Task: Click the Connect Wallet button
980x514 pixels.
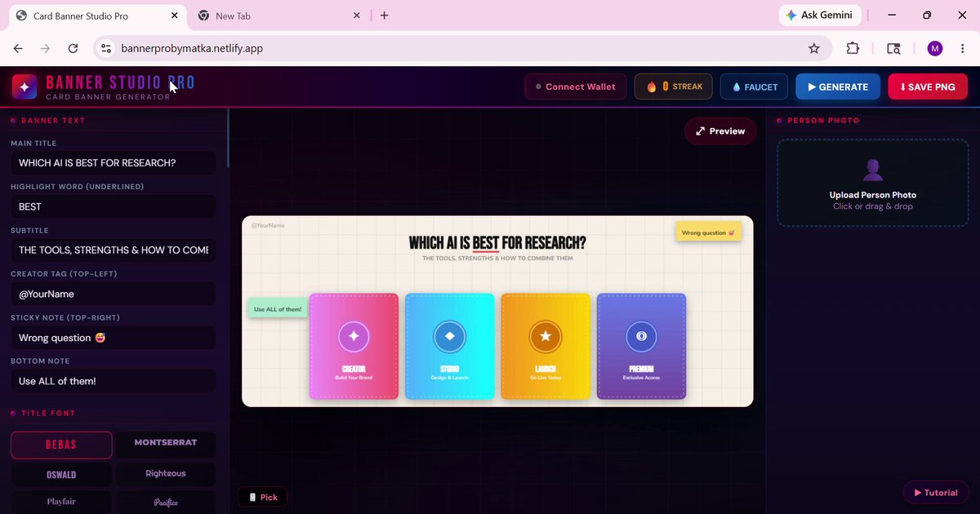Action: pos(576,86)
